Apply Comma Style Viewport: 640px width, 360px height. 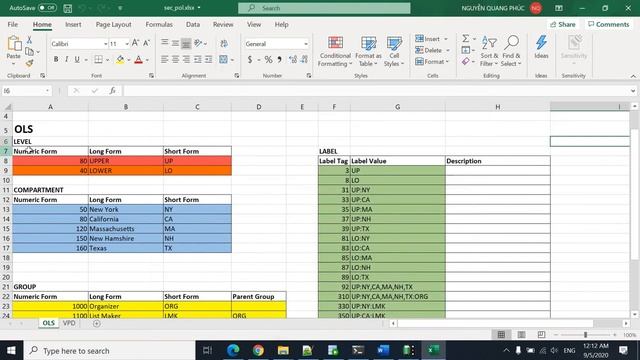(280, 60)
